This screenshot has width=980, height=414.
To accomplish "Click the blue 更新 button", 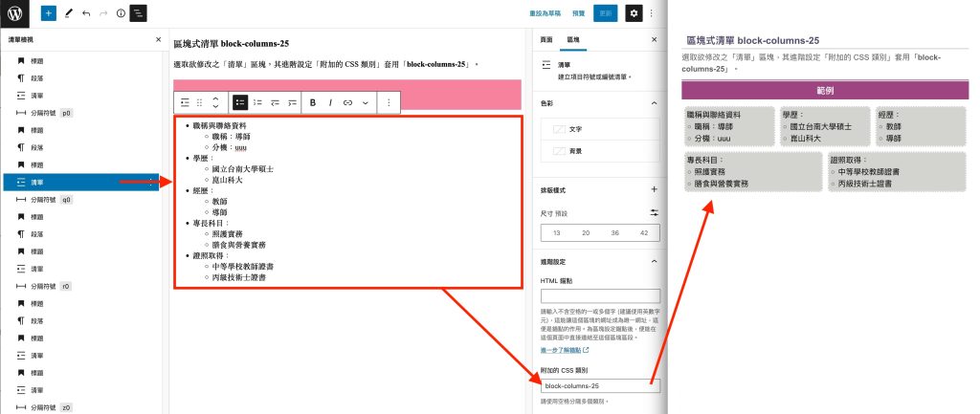I will point(605,13).
